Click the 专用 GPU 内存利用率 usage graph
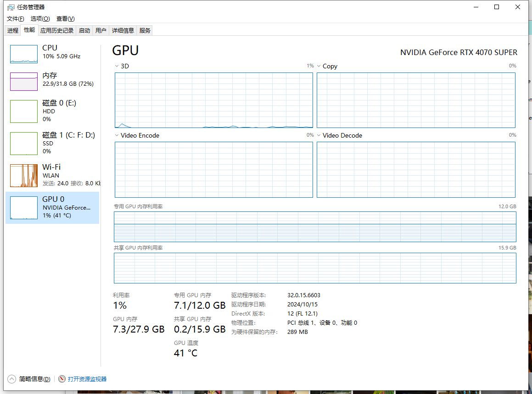 (x=315, y=227)
